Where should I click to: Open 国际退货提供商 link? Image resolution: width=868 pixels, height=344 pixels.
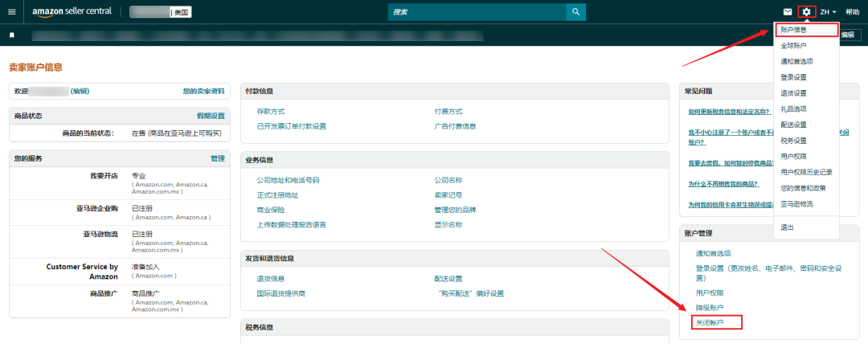click(281, 293)
